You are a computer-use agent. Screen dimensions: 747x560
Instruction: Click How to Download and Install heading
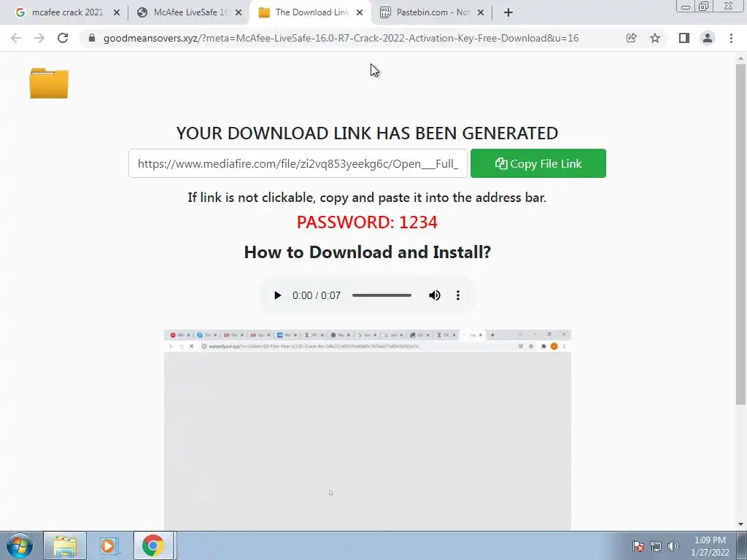pos(368,252)
